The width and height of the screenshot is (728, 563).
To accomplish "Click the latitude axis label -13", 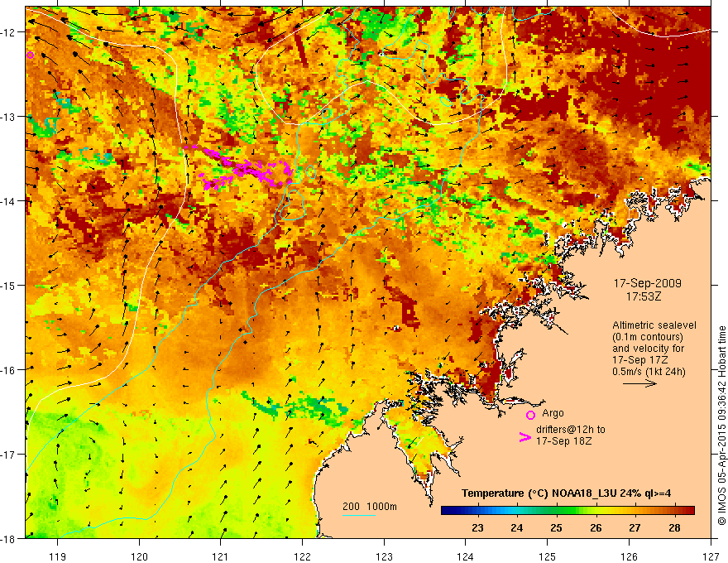I will click(x=9, y=117).
